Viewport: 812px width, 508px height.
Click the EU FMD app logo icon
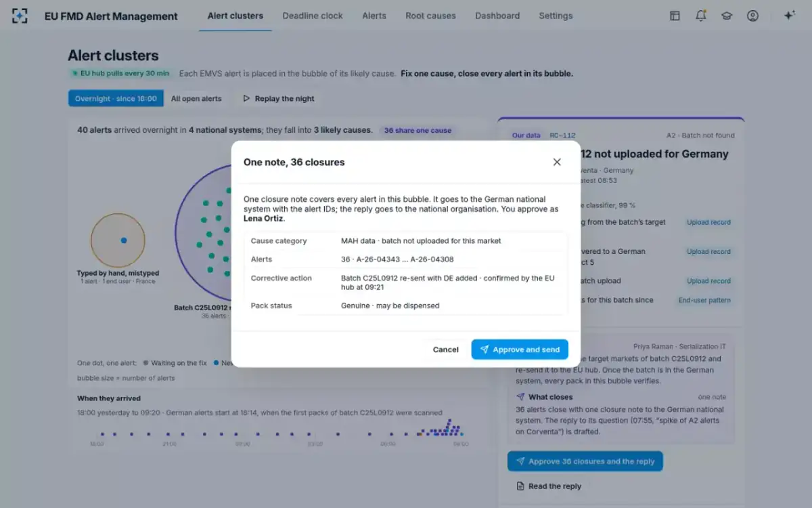click(20, 16)
